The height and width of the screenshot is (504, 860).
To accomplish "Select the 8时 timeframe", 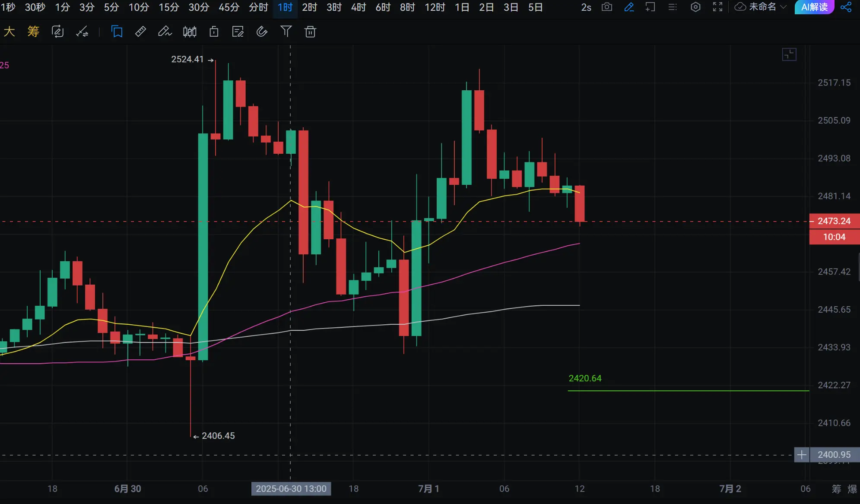I will click(407, 7).
